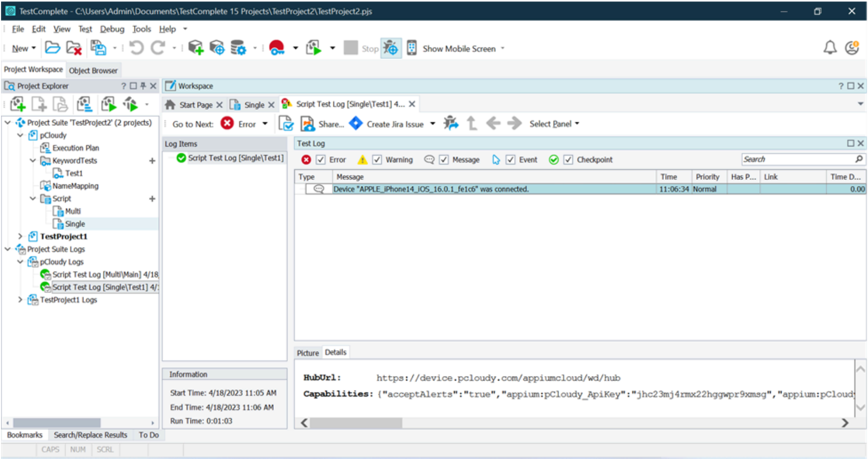Disable the Checkpoint filter checkbox
Viewport: 868px width, 459px height.
568,160
